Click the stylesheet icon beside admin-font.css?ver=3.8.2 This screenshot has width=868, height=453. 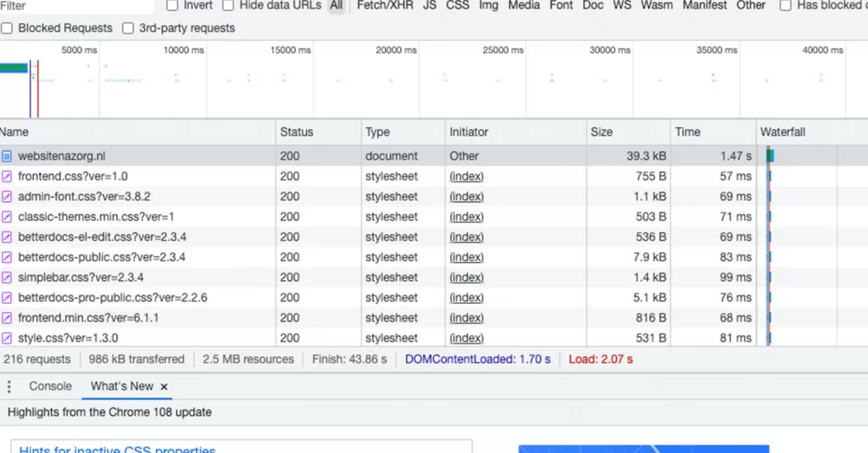pos(6,197)
